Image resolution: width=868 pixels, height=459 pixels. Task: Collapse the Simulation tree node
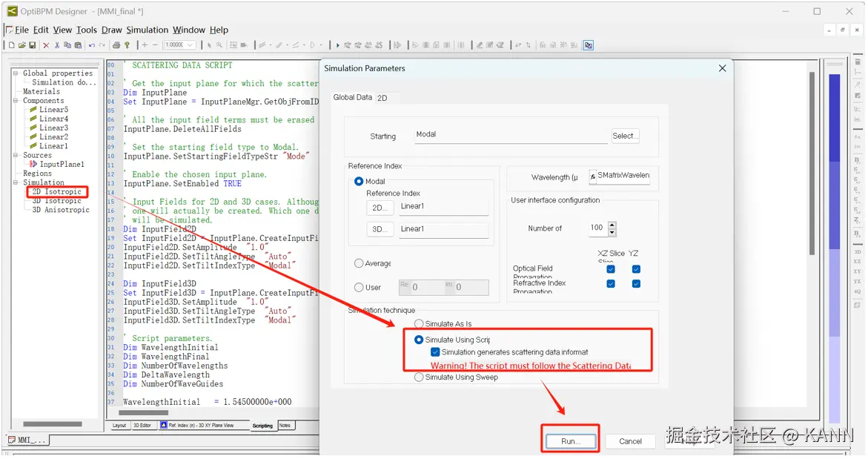[16, 182]
